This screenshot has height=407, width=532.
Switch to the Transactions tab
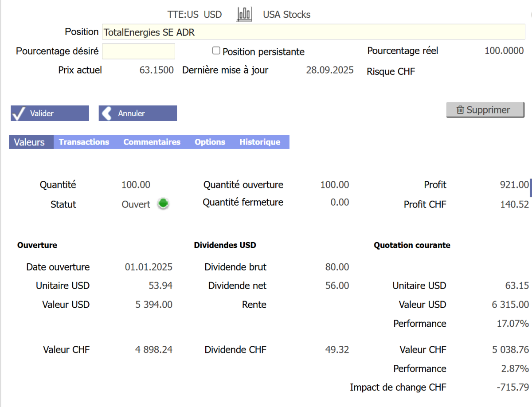[x=84, y=142]
